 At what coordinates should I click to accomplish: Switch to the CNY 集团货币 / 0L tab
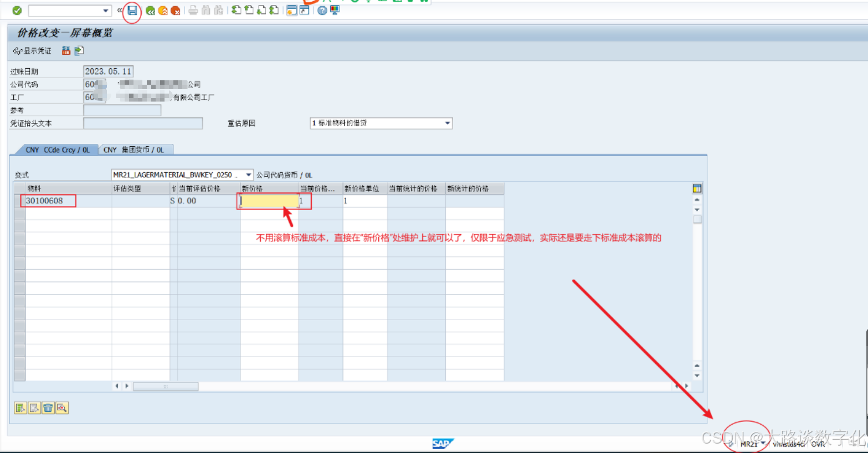click(x=135, y=150)
